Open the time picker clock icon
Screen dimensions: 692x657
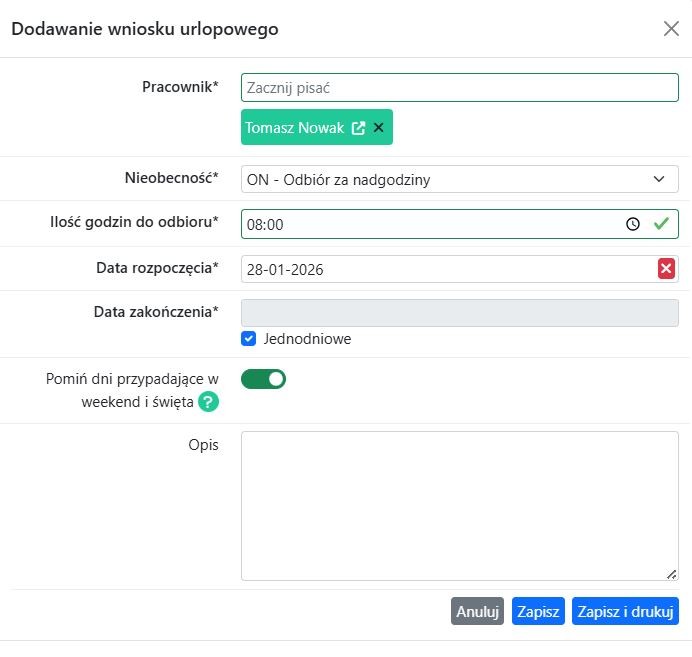point(632,225)
